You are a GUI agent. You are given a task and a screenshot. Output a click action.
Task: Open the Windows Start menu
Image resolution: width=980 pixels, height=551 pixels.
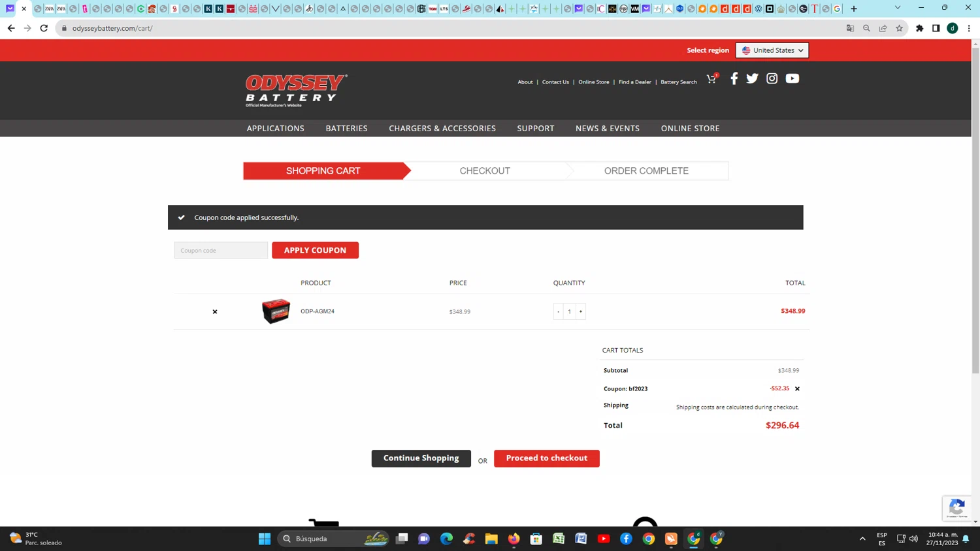265,539
